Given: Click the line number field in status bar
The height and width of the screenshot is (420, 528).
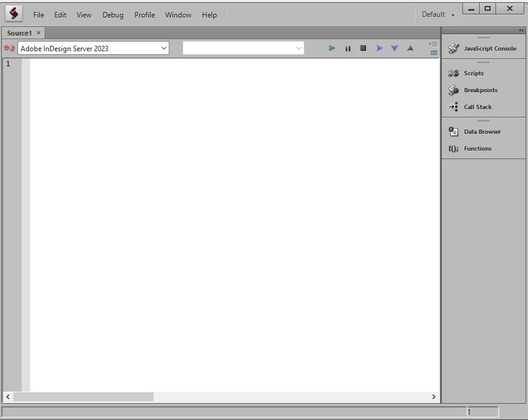Looking at the screenshot, I should [x=483, y=412].
